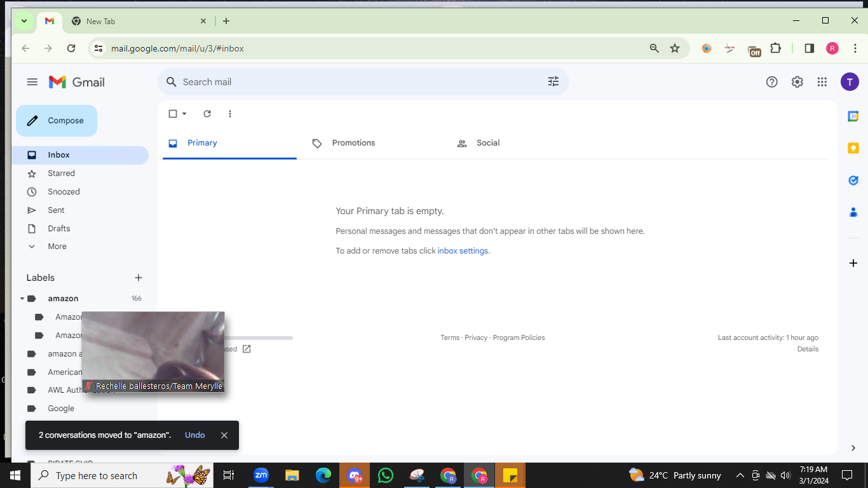The height and width of the screenshot is (488, 868).
Task: Switch to the Primary tab
Action: pyautogui.click(x=229, y=144)
